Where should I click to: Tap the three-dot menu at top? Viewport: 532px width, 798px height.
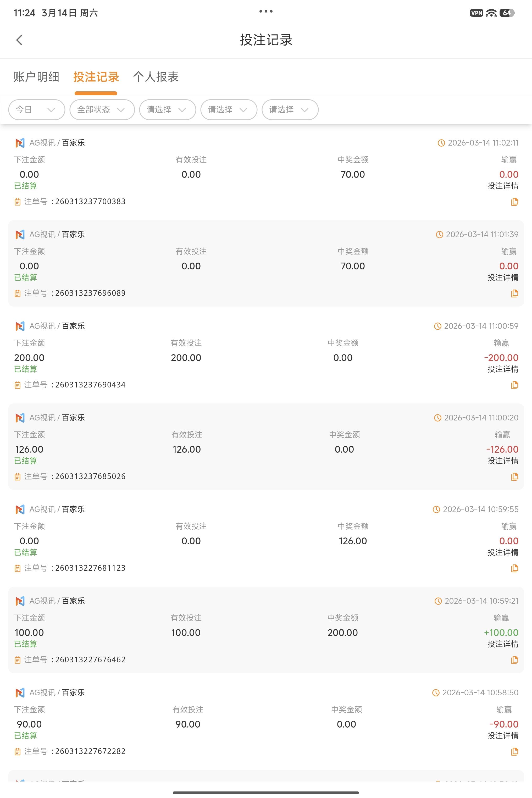click(266, 12)
